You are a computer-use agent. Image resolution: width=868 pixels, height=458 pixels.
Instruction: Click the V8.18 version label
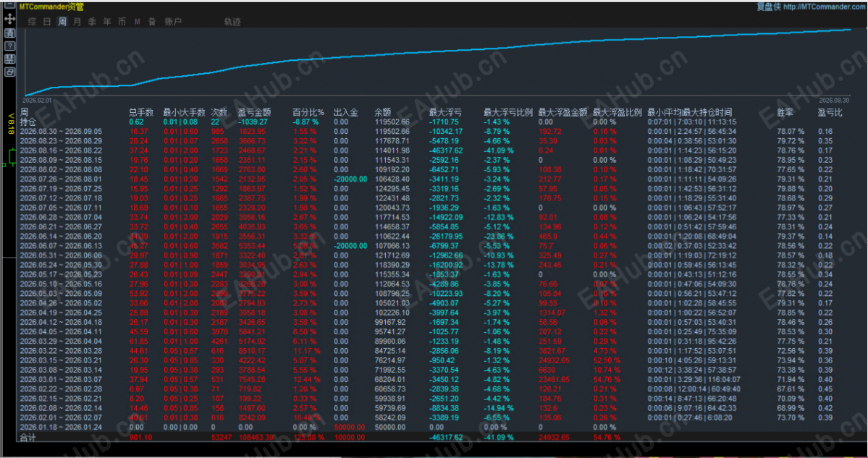11,124
